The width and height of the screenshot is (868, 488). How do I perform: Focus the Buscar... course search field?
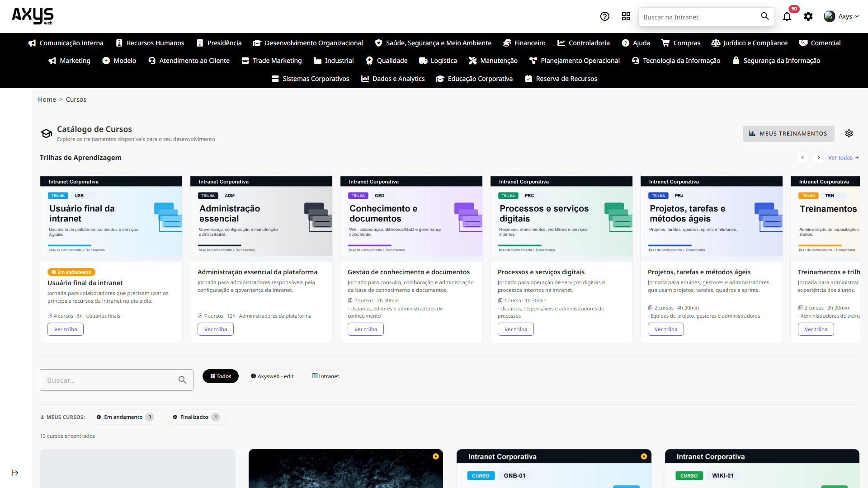(117, 380)
